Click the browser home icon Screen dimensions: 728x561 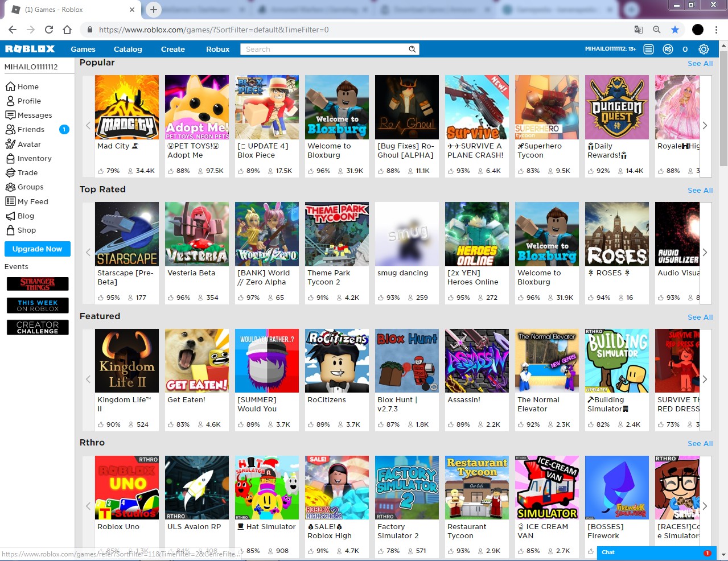(x=67, y=30)
